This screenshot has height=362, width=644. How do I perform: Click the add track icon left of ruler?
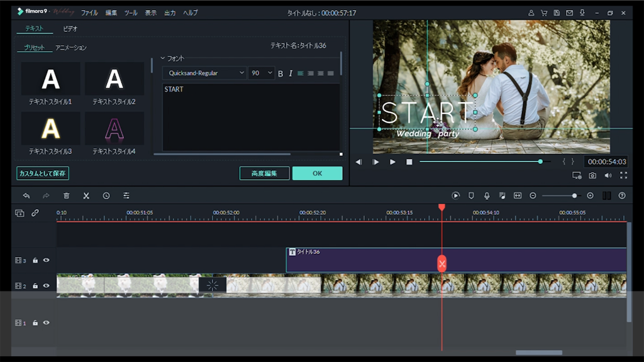pyautogui.click(x=20, y=213)
